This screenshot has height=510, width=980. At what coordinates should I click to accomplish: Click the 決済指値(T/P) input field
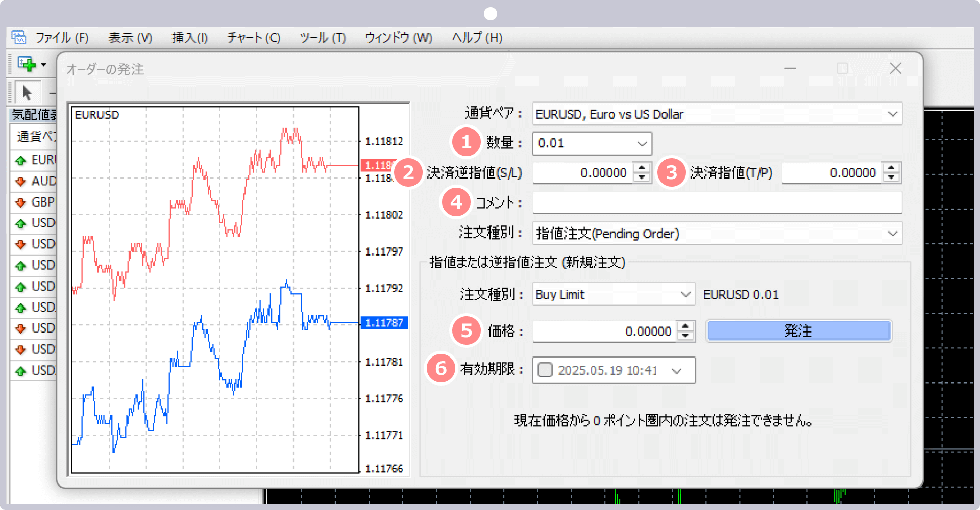[832, 173]
